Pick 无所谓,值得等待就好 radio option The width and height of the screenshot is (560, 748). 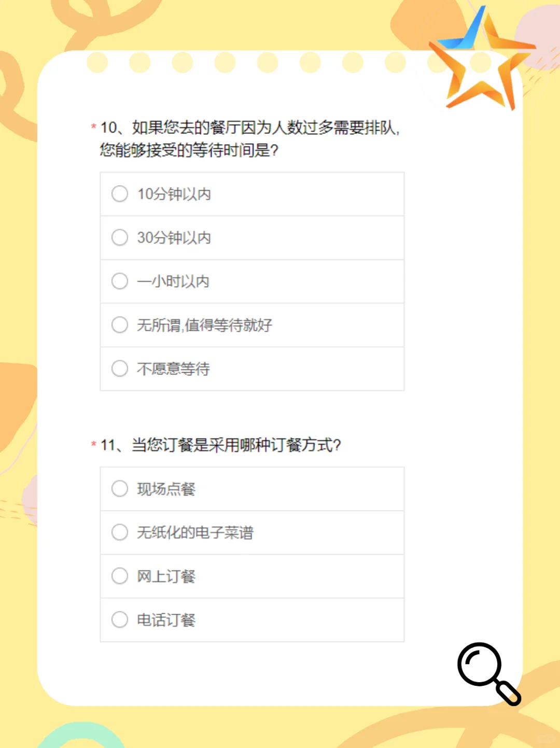pos(120,325)
